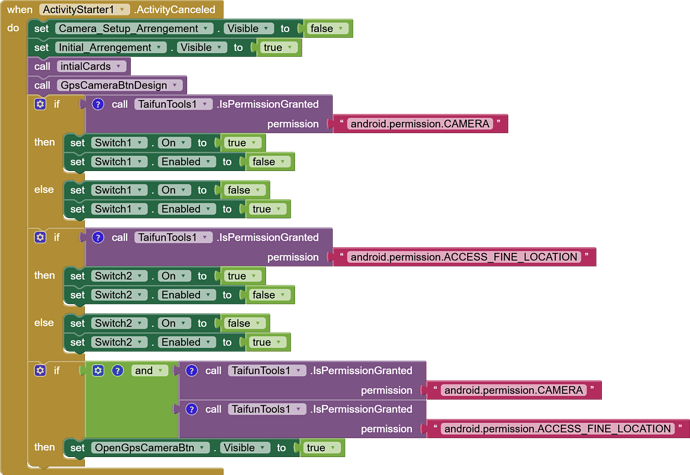
Task: Change true value on Initial_Arrengement Visible row
Action: point(278,48)
